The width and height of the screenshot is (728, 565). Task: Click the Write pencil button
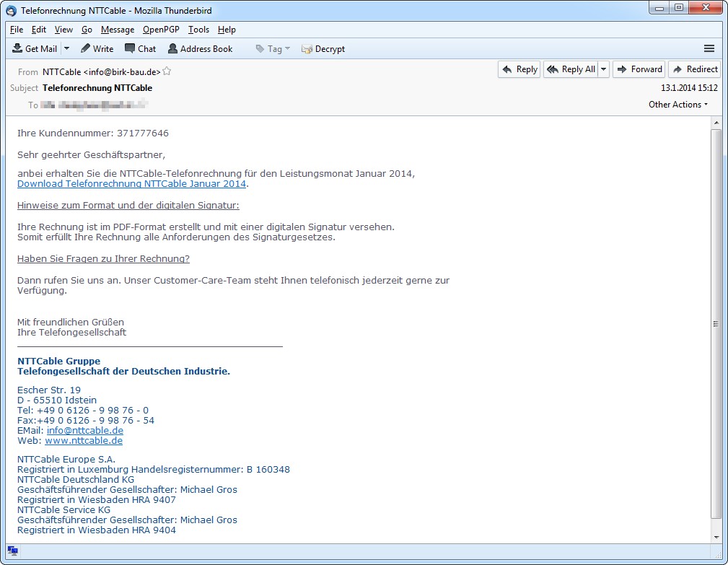97,48
